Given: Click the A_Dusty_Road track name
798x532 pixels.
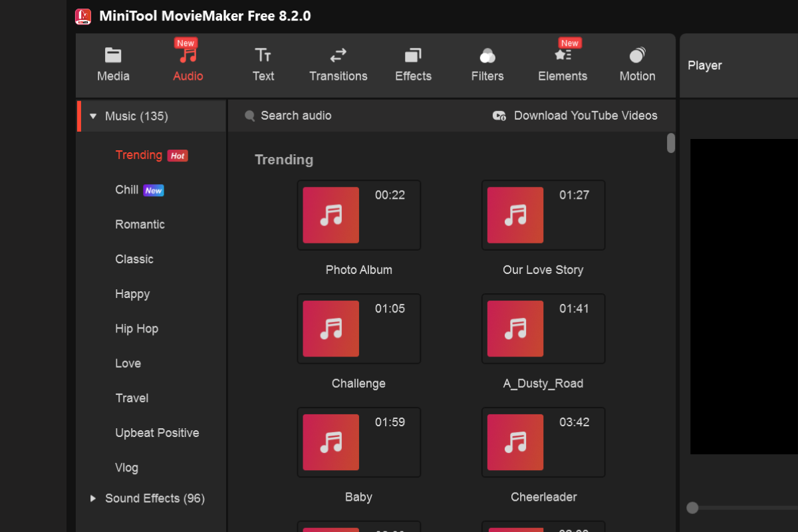Looking at the screenshot, I should [x=543, y=384].
